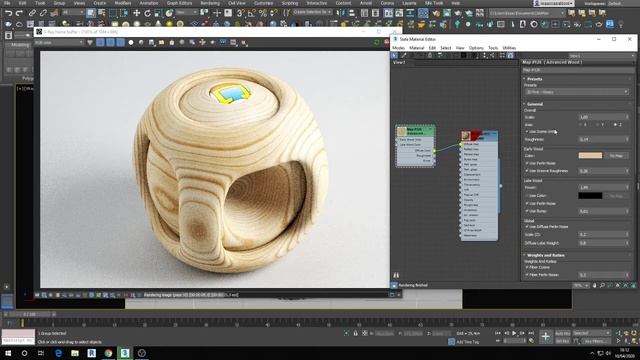The height and width of the screenshot is (360, 640).
Task: Open the Early Wood color swatch
Action: [x=590, y=156]
